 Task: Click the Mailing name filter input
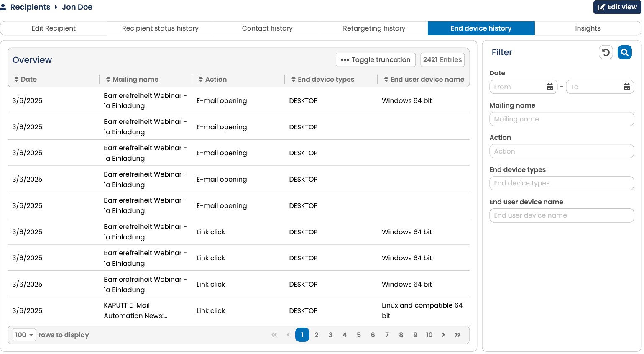tap(562, 119)
